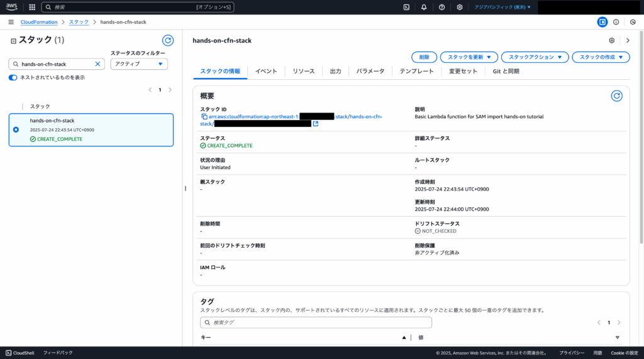The image size is (644, 359).
Task: Open the プライバシー footer link
Action: (x=572, y=353)
